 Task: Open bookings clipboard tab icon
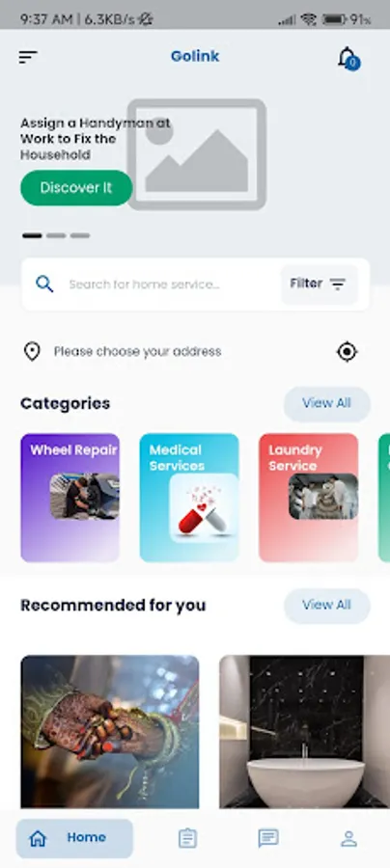187,839
